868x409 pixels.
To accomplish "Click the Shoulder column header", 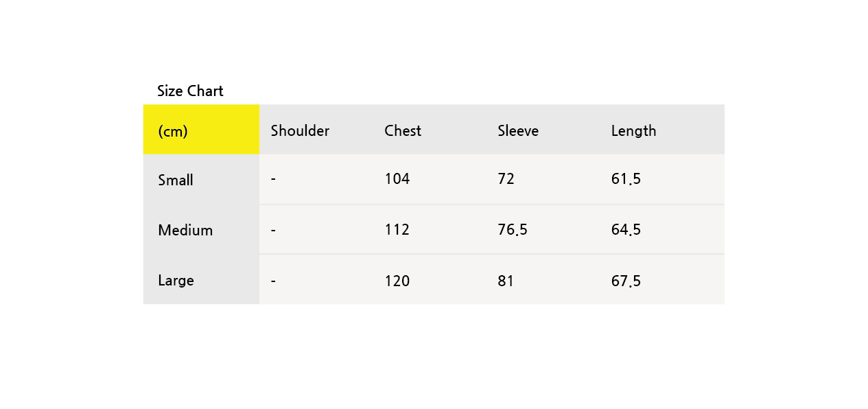I will [x=300, y=130].
